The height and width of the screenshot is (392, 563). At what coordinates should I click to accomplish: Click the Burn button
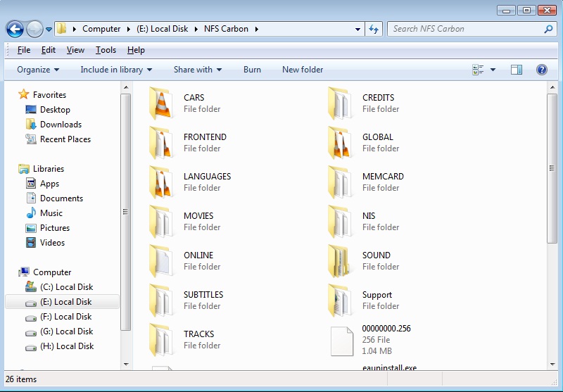[252, 70]
